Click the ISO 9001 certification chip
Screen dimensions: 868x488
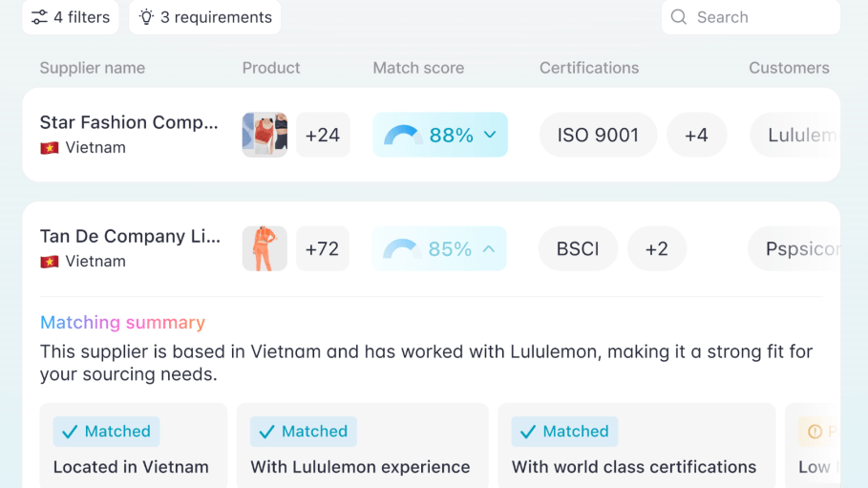pos(598,135)
